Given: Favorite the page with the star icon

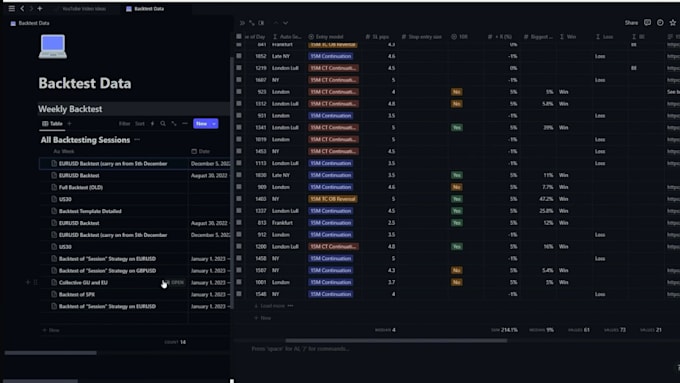Looking at the screenshot, I should pos(673,23).
